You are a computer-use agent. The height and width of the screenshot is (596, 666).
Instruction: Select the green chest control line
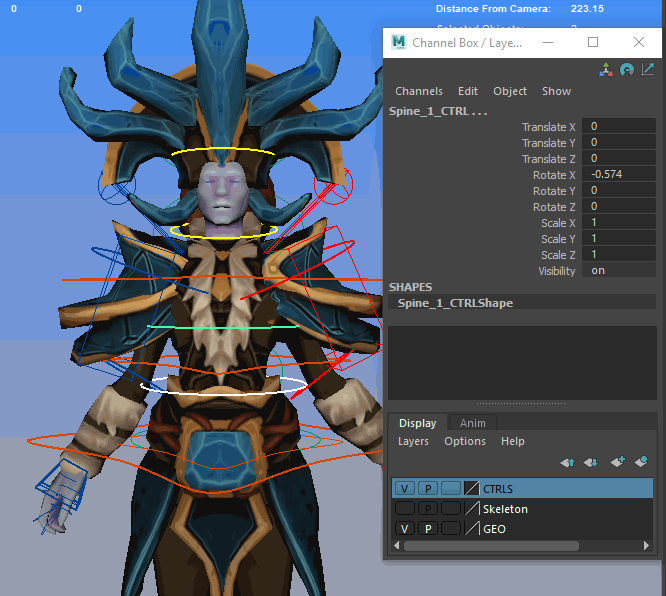click(x=223, y=327)
